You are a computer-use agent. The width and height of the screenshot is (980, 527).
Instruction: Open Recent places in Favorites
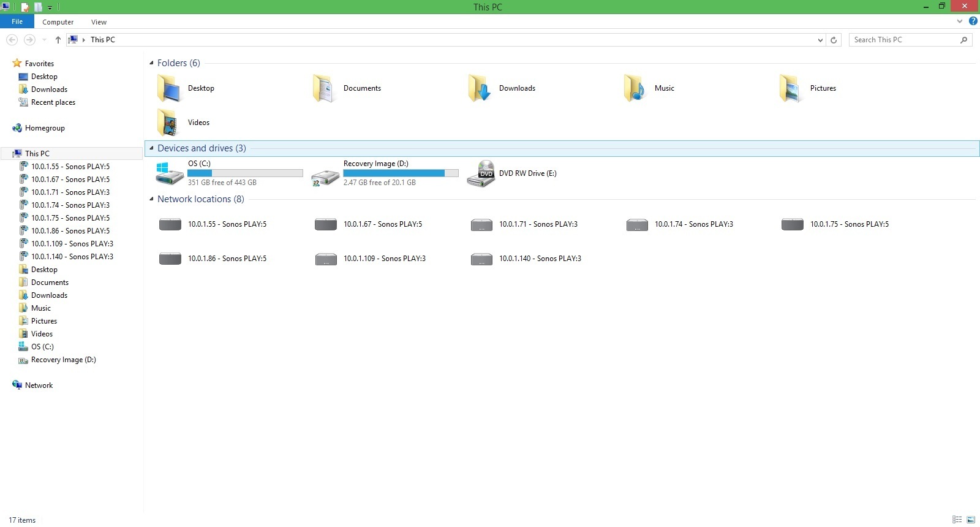click(x=53, y=102)
